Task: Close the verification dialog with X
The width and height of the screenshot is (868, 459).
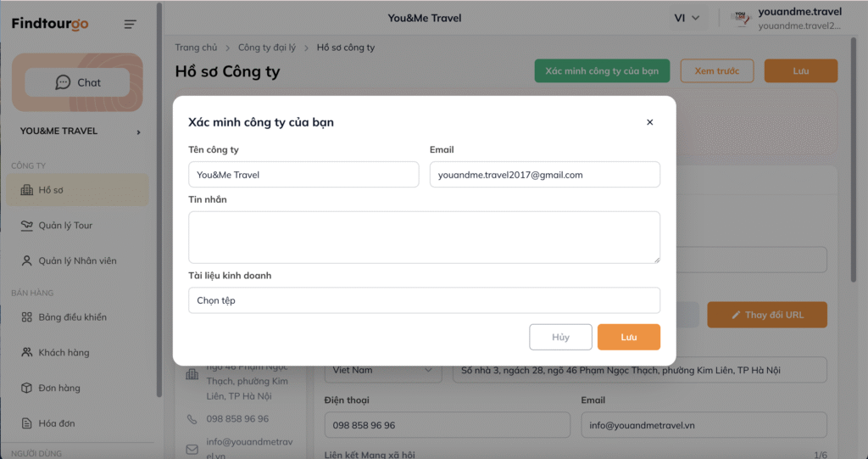Action: click(x=650, y=122)
